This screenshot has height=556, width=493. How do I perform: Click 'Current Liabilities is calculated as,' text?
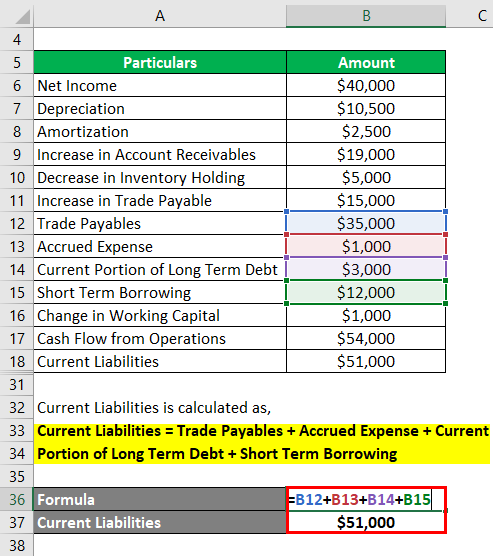click(154, 408)
